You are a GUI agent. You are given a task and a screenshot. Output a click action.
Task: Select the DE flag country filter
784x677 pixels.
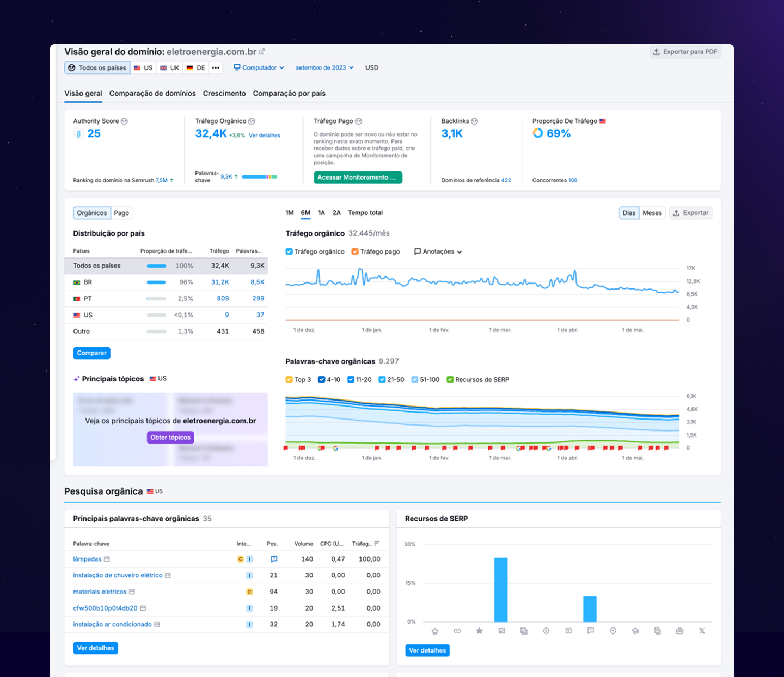coord(196,68)
